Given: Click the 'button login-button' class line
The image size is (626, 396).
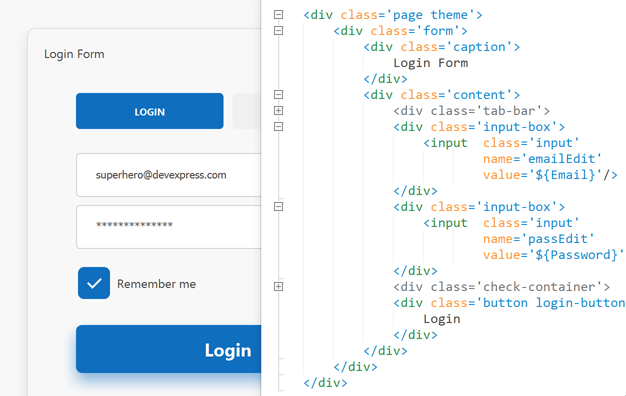Looking at the screenshot, I should 509,303.
